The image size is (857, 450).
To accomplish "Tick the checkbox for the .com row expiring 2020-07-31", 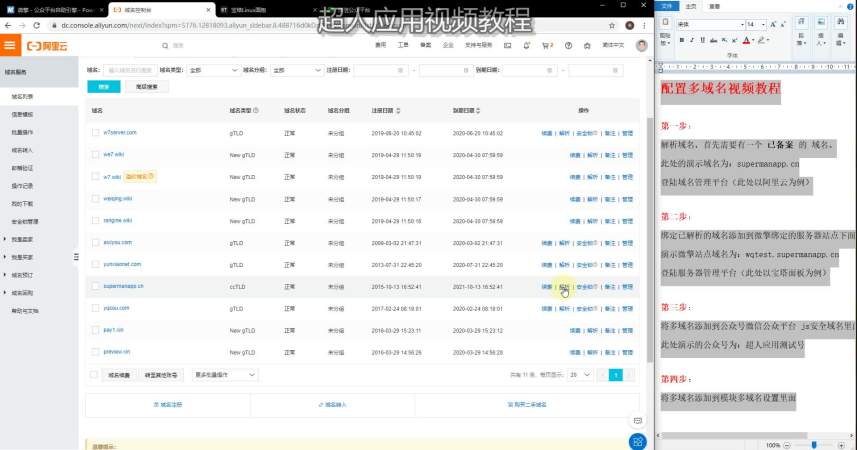I will [96, 264].
